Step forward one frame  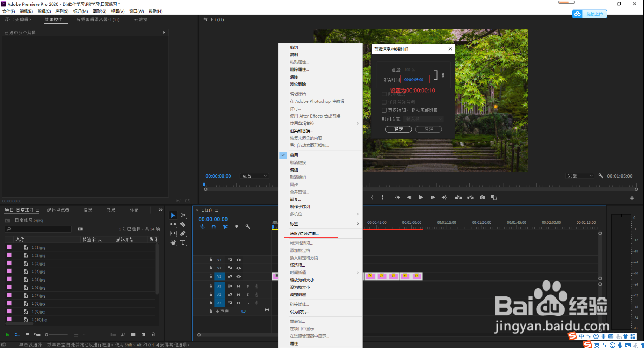coord(433,198)
